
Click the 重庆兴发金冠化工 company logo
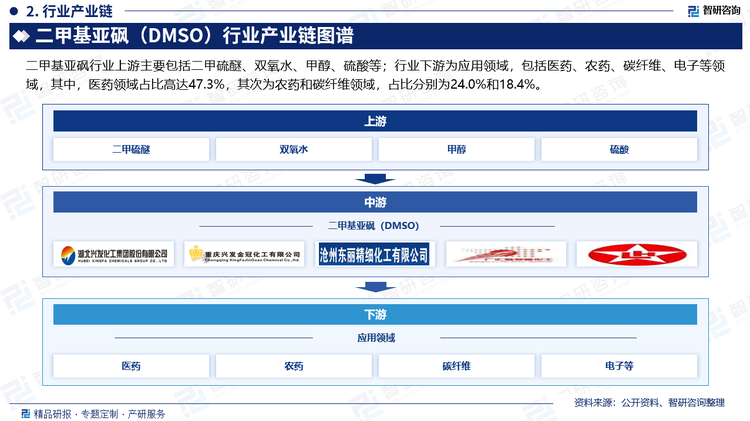pyautogui.click(x=244, y=254)
